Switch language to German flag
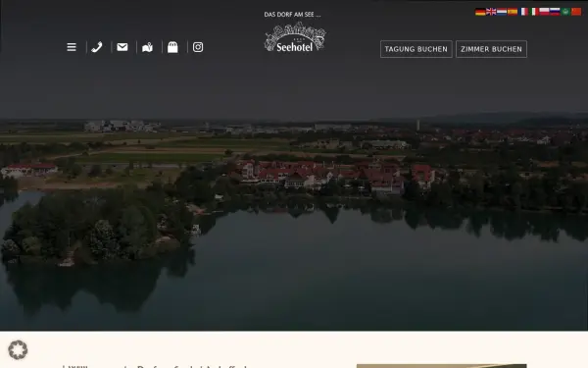The image size is (588, 368). click(x=480, y=12)
